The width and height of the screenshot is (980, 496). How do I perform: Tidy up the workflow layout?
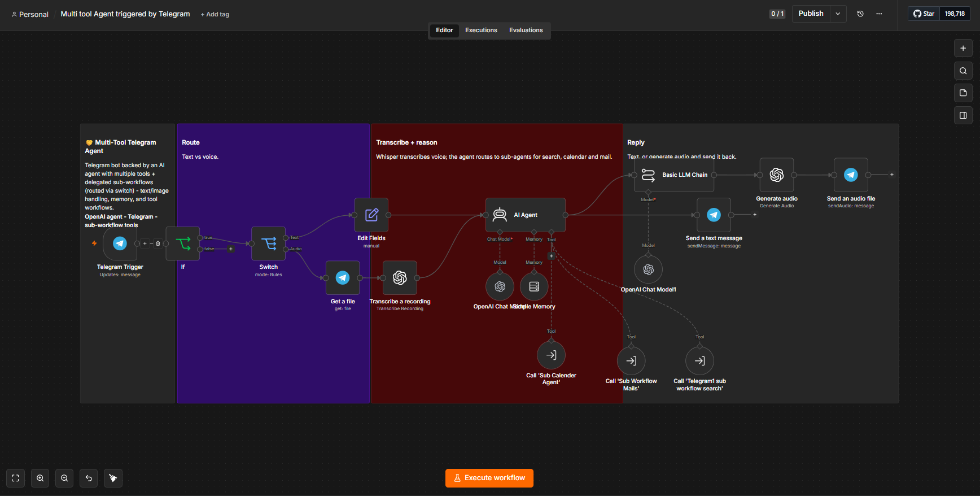point(113,478)
